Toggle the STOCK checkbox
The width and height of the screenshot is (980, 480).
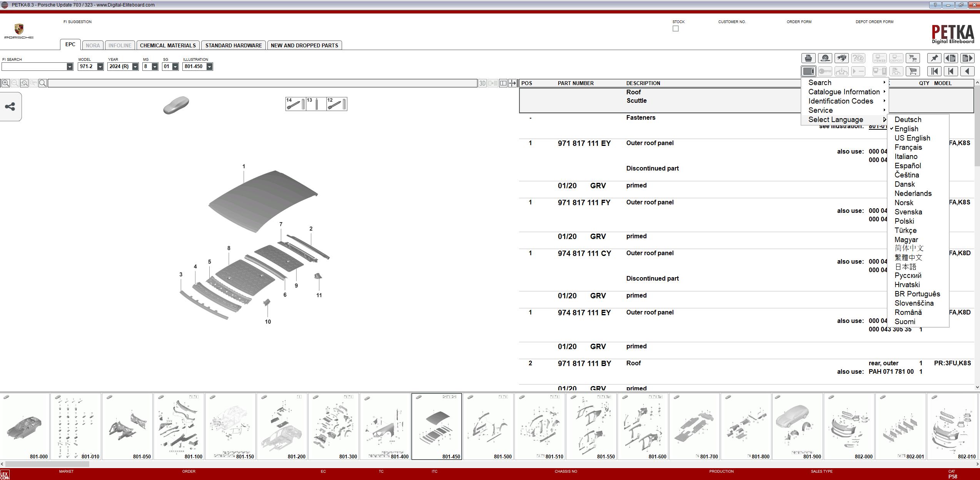point(675,28)
